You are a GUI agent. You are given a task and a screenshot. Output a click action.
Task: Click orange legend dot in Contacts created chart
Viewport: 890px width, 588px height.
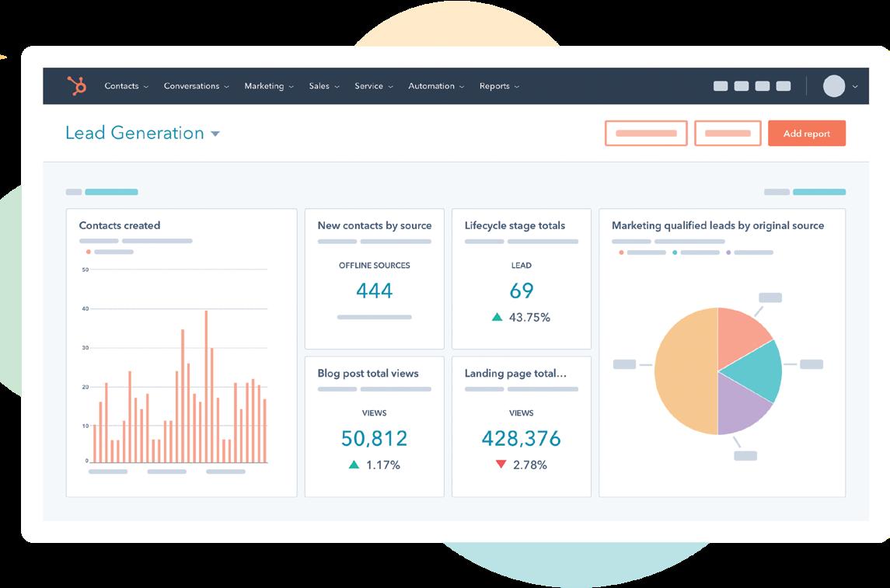88,252
